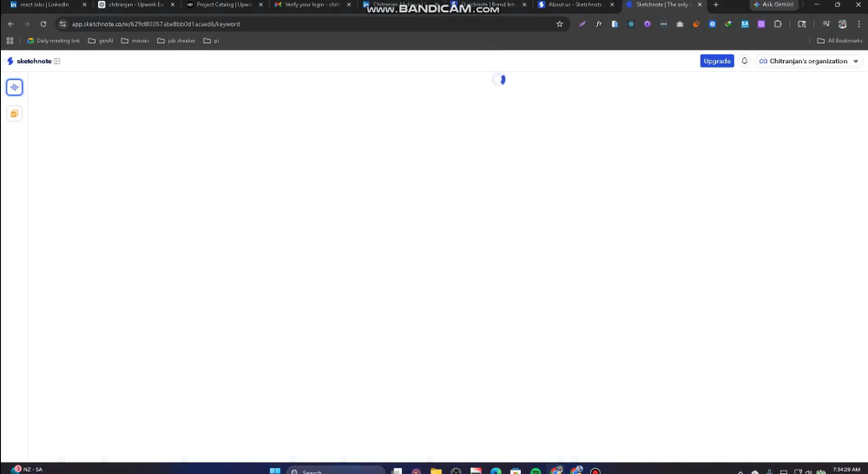Open the Chrome three-dot menu
This screenshot has width=868, height=474.
coord(858,24)
